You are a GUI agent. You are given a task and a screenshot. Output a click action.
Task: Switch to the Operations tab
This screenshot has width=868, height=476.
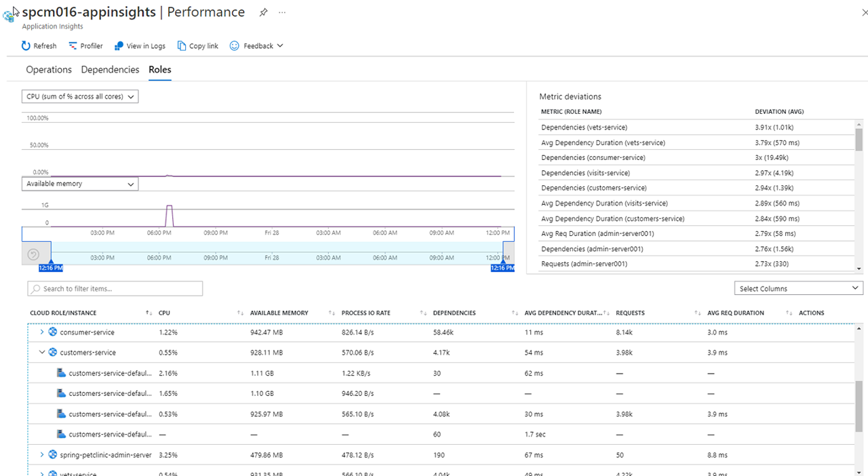(49, 70)
